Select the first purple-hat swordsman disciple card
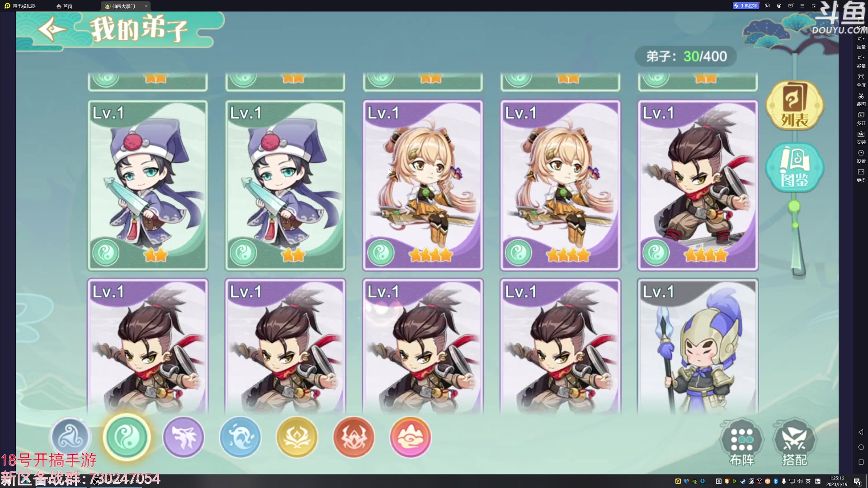Screen dimensions: 868x488 (148, 185)
